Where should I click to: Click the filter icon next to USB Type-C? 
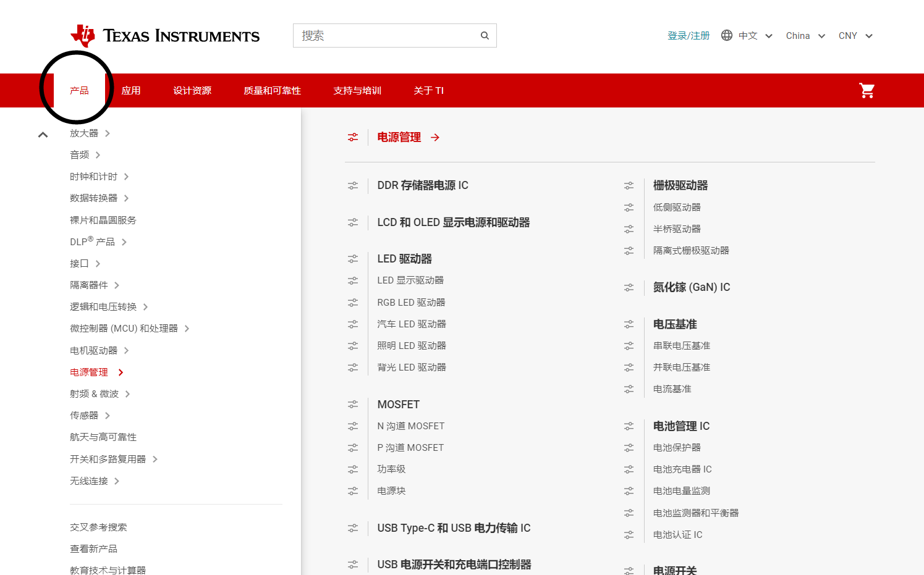pyautogui.click(x=353, y=528)
